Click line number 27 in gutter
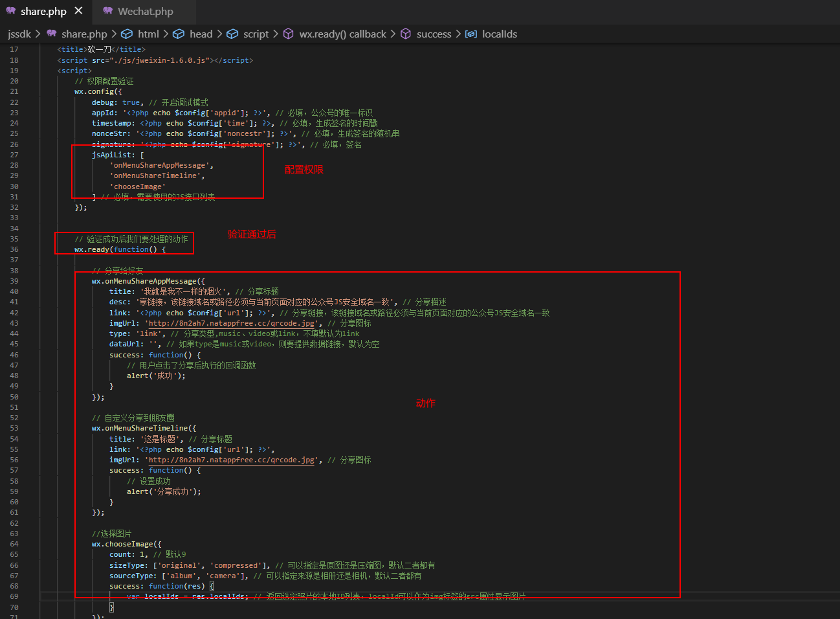The image size is (840, 619). 14,155
